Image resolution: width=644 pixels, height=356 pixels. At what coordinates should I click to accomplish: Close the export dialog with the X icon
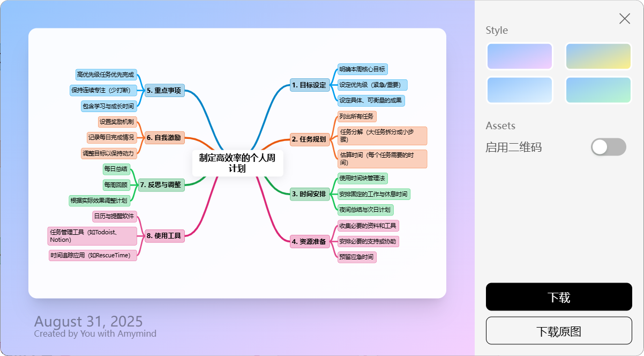pos(625,19)
